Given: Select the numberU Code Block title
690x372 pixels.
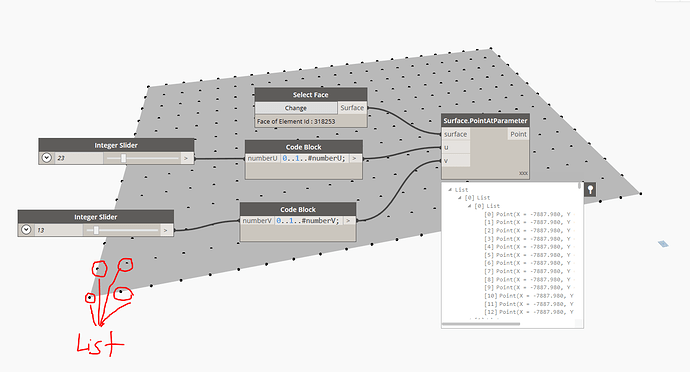Looking at the screenshot, I should pyautogui.click(x=304, y=147).
